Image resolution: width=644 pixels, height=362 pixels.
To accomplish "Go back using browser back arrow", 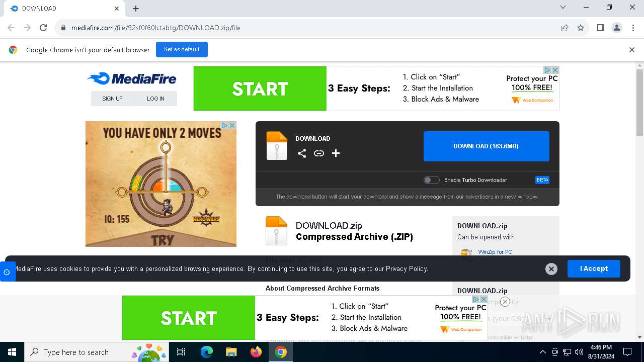I will (11, 28).
